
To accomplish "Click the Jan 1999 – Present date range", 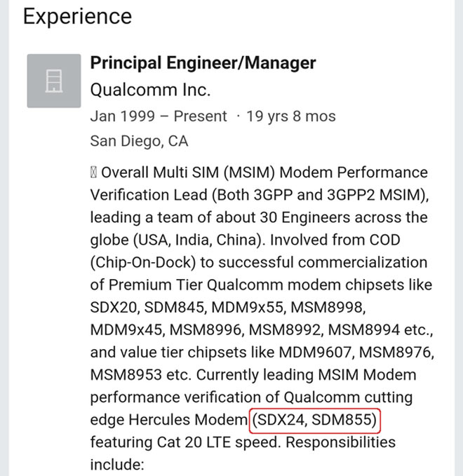I will pyautogui.click(x=159, y=116).
